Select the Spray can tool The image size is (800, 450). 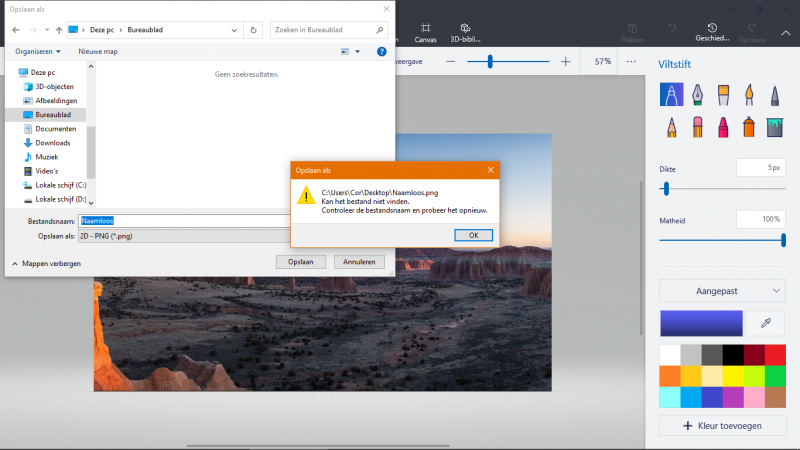pos(749,128)
